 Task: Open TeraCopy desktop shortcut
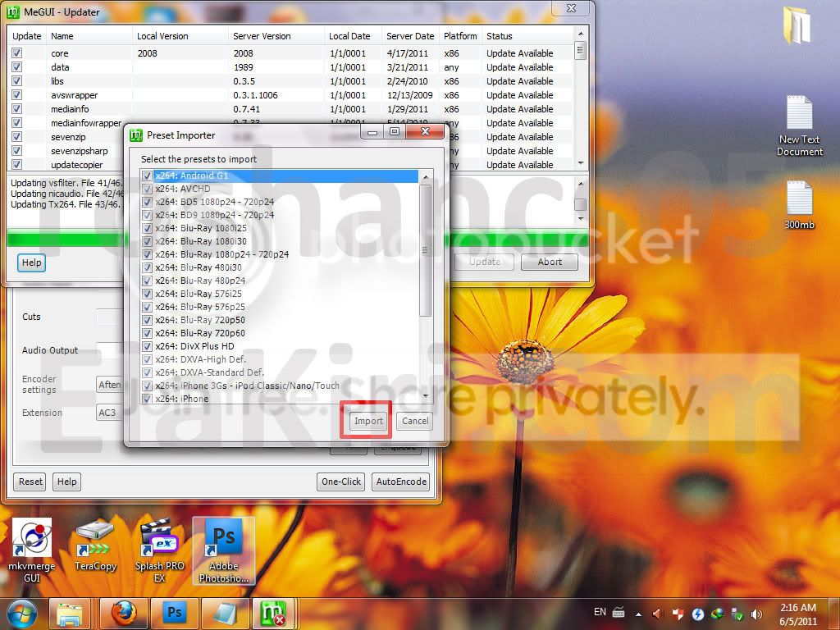pos(95,546)
